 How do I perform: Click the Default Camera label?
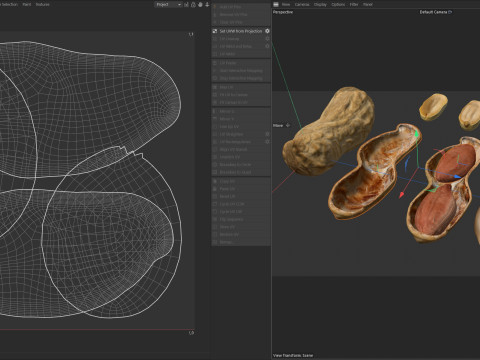coord(433,12)
